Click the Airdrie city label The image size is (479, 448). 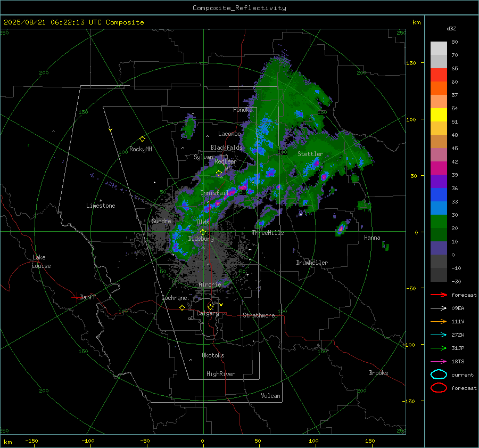pyautogui.click(x=210, y=284)
